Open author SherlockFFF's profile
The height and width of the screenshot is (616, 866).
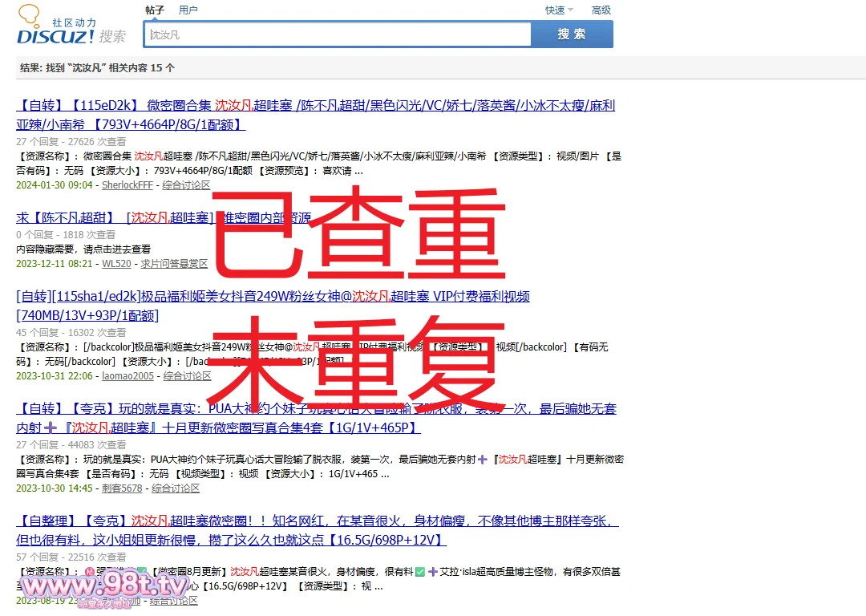(127, 185)
